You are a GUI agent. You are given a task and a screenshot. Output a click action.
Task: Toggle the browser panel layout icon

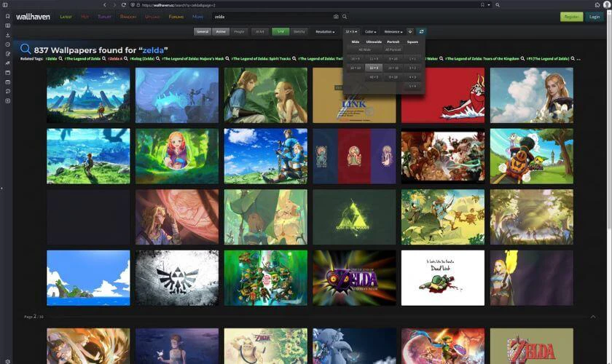(5, 4)
